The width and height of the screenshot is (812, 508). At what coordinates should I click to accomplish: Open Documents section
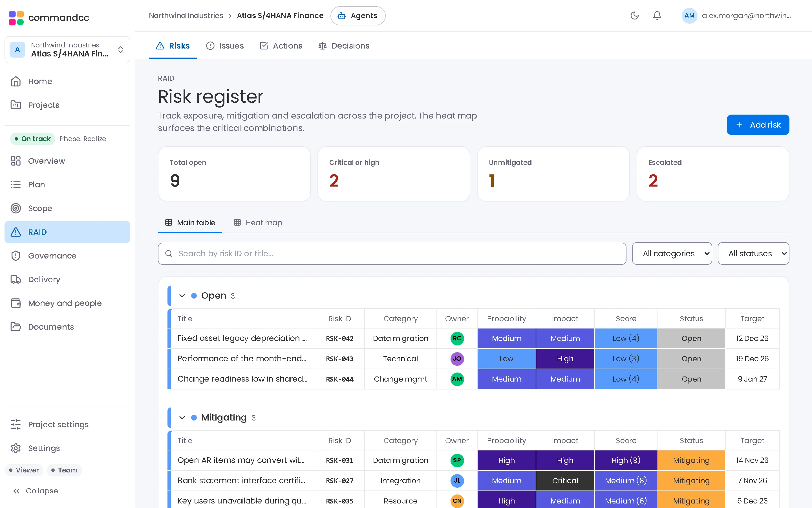pyautogui.click(x=67, y=327)
